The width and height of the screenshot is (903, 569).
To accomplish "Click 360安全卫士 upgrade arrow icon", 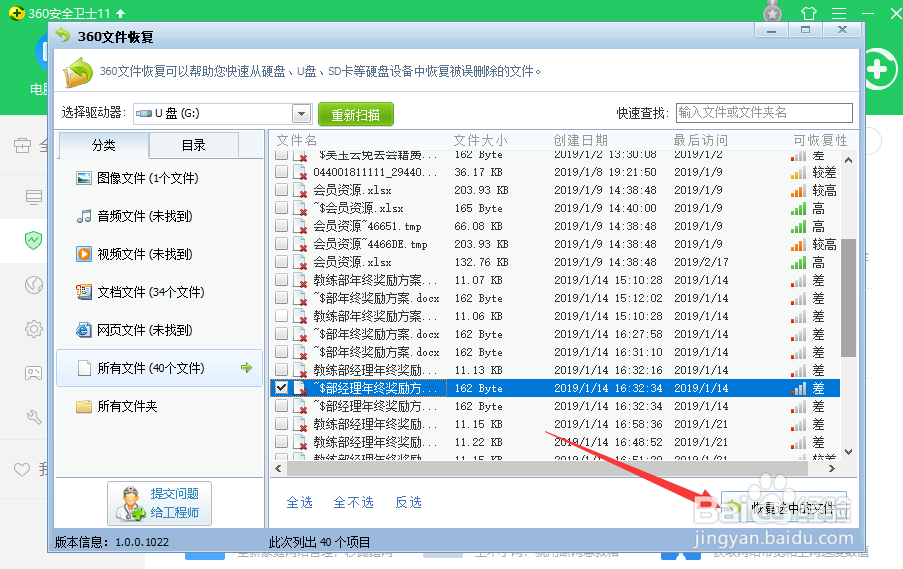I will [121, 13].
